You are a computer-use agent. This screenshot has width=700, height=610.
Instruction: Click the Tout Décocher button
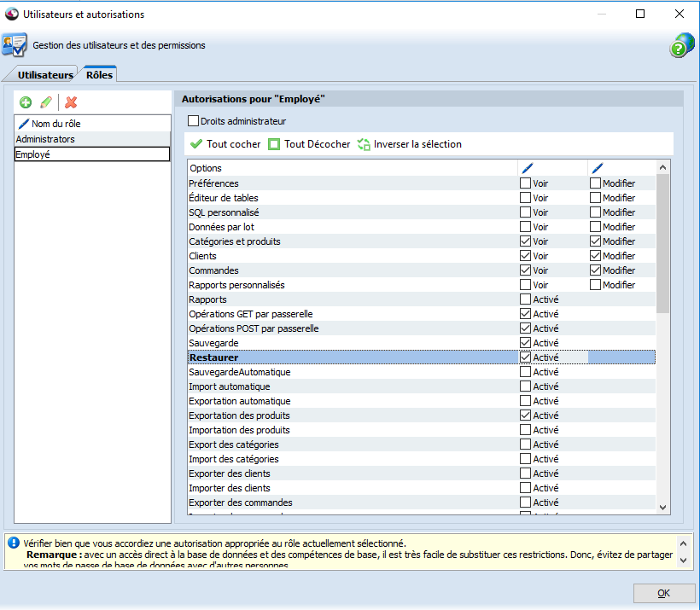click(x=309, y=144)
